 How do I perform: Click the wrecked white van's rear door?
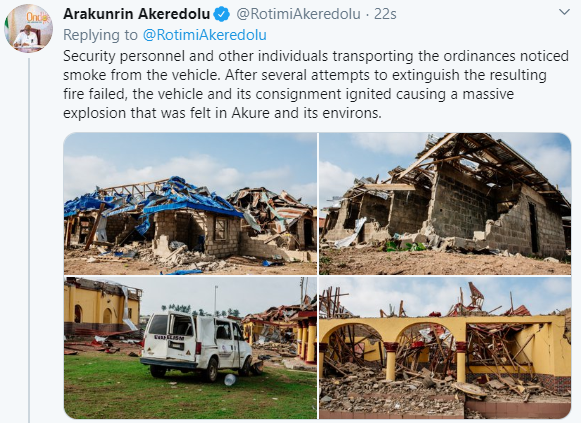pos(181,338)
